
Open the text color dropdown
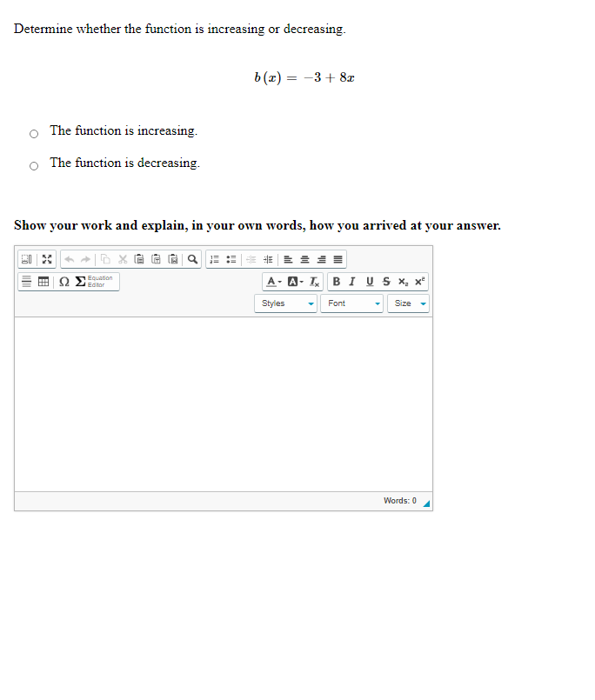(274, 281)
